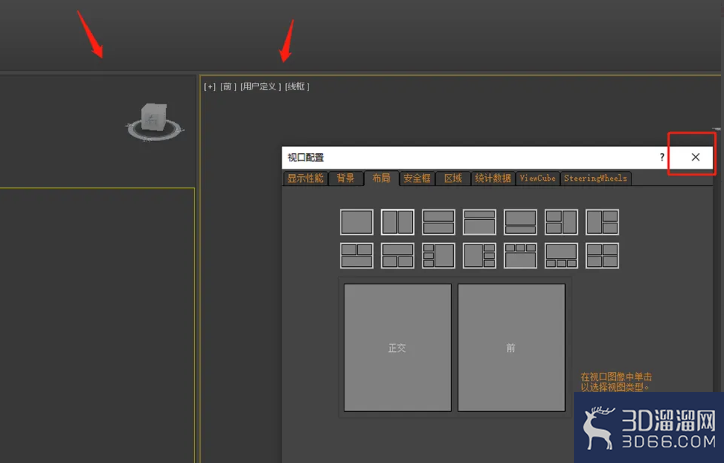Open the 安全框 tab
Viewport: 724px width, 463px height.
coord(417,178)
